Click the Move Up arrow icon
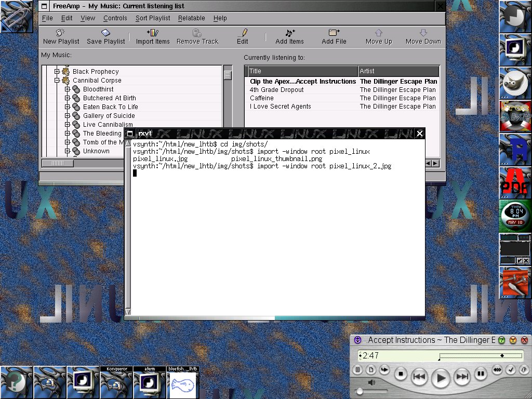The width and height of the screenshot is (532, 399). click(x=378, y=33)
